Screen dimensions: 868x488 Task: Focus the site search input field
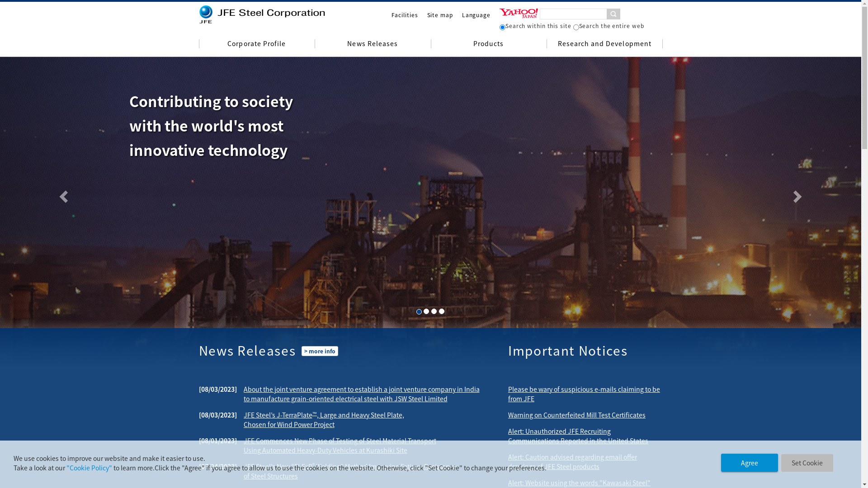pyautogui.click(x=573, y=14)
